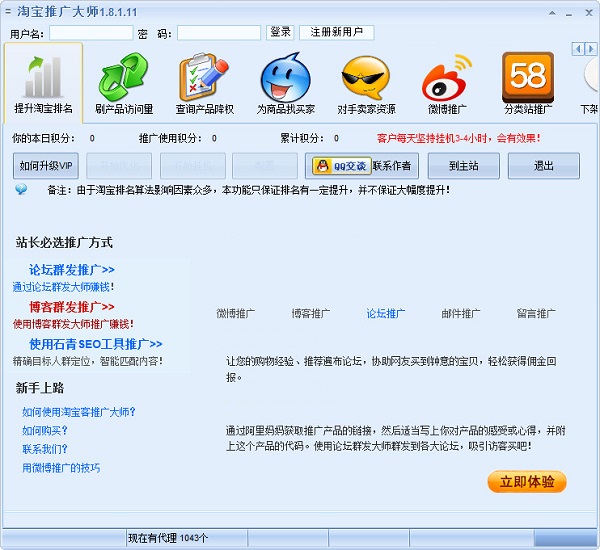Switch to the 留言推广 content tab

[x=536, y=313]
